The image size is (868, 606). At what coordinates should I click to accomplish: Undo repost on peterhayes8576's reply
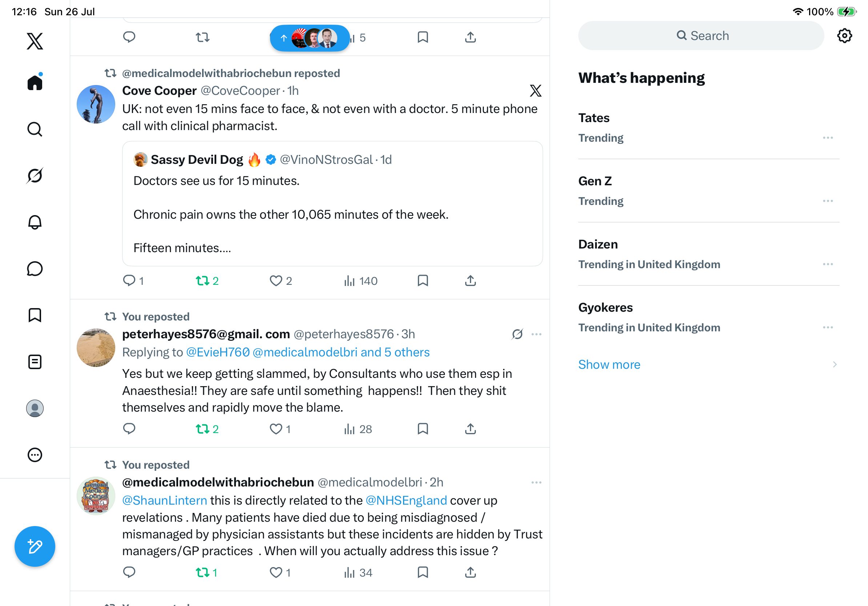tap(207, 429)
